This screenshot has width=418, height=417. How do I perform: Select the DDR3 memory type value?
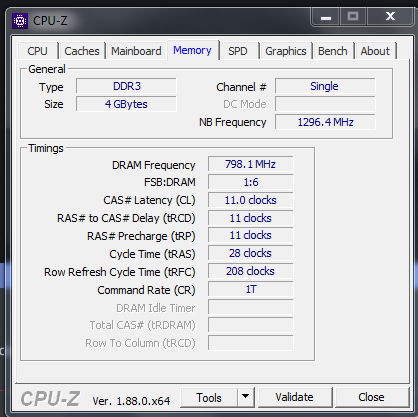coord(126,86)
